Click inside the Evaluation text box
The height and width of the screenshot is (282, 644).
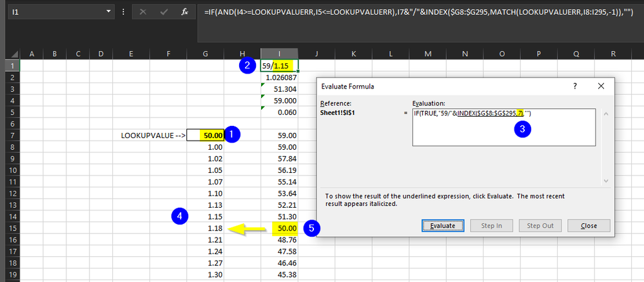[504, 127]
